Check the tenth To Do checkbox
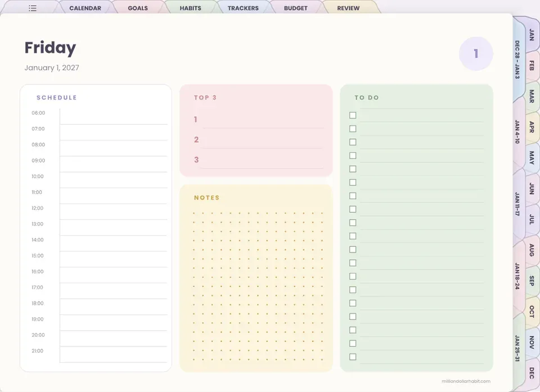The width and height of the screenshot is (540, 392). coord(353,236)
